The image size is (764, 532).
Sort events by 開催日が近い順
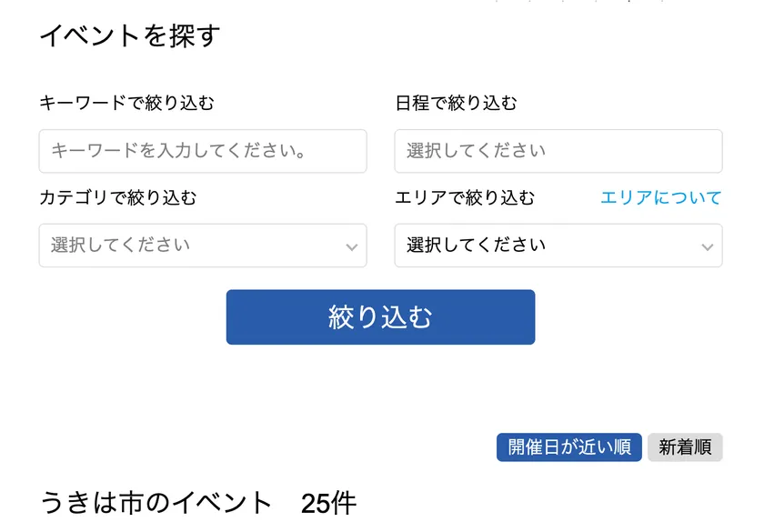point(569,447)
